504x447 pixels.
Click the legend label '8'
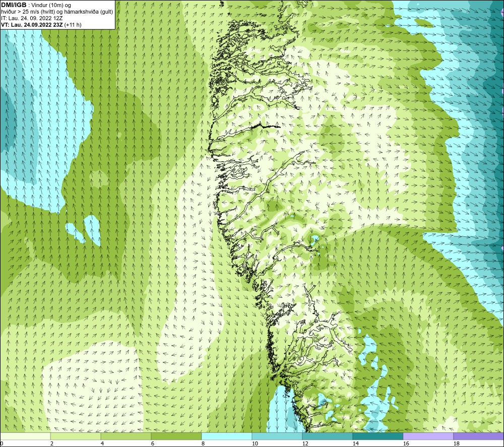(203, 443)
